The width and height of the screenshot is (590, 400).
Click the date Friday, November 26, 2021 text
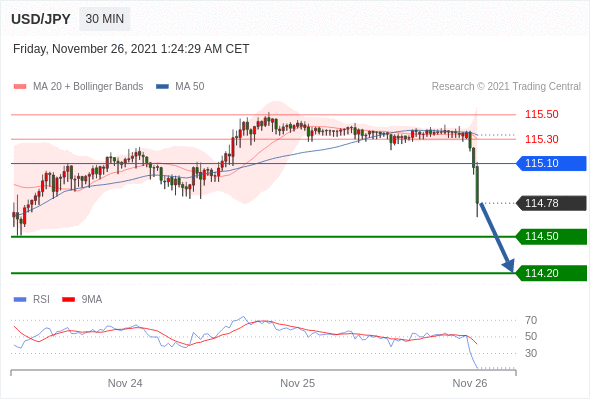point(131,49)
